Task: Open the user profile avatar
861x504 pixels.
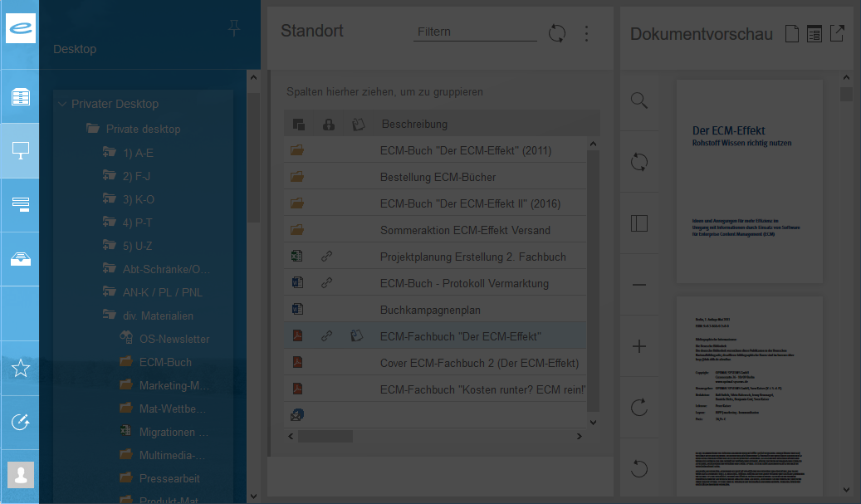Action: tap(20, 475)
